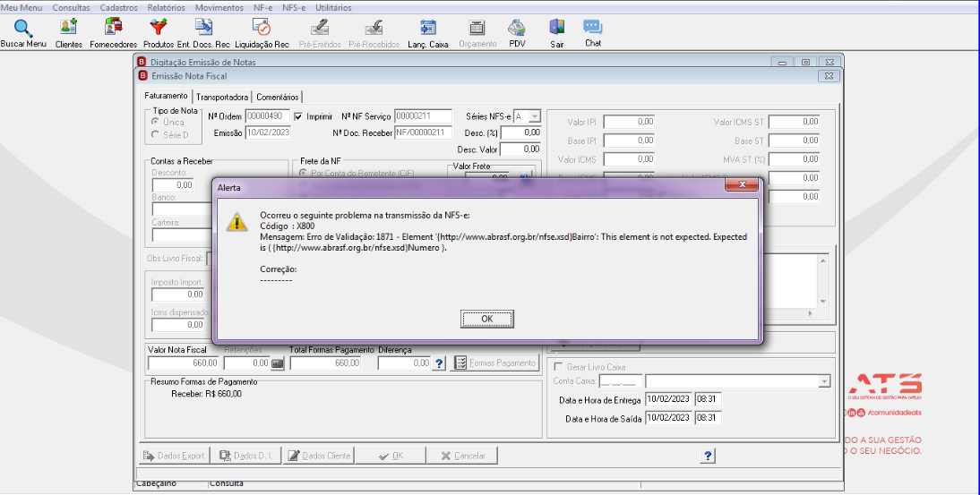The height and width of the screenshot is (495, 980).
Task: Toggle the Imprimir checkbox
Action: (298, 116)
